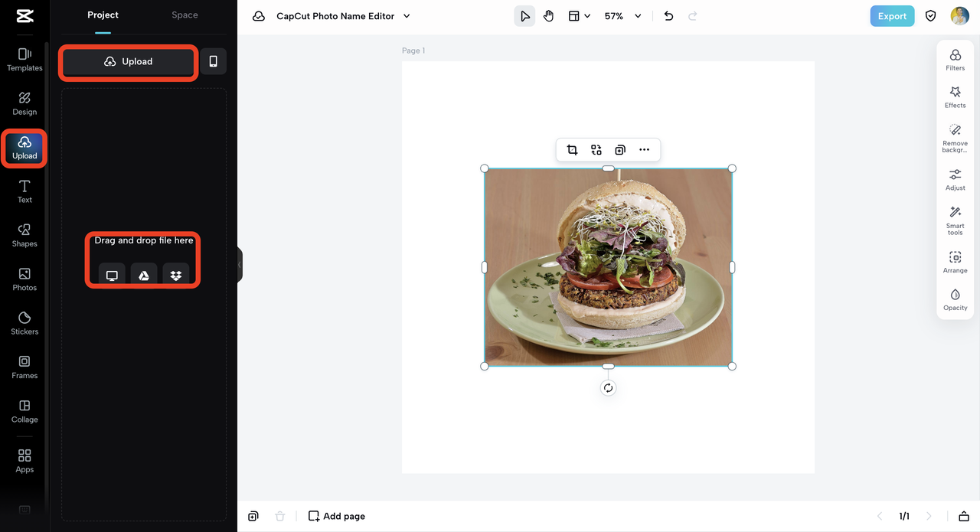Screen dimensions: 980x532
Task: Open the more options ellipsis menu
Action: [645, 150]
